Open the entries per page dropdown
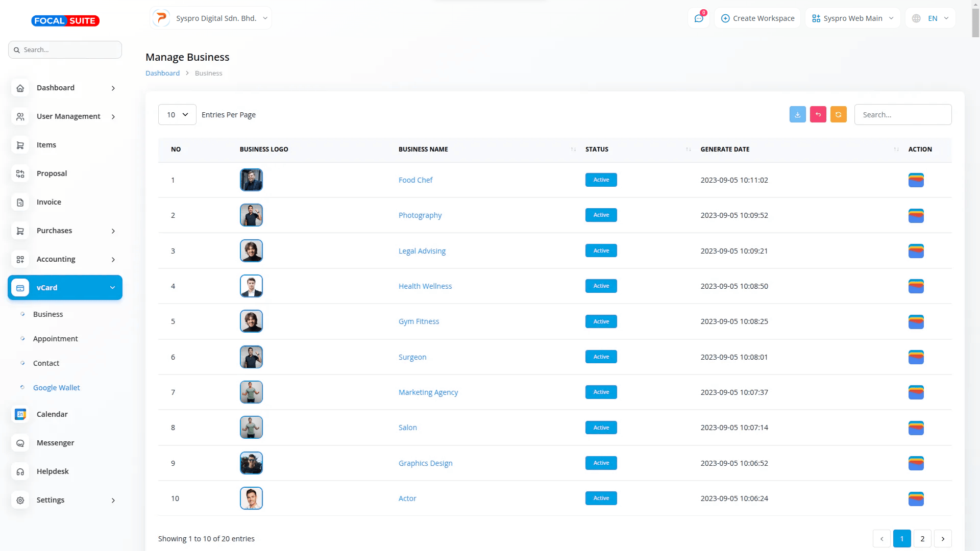The width and height of the screenshot is (980, 551). [177, 115]
